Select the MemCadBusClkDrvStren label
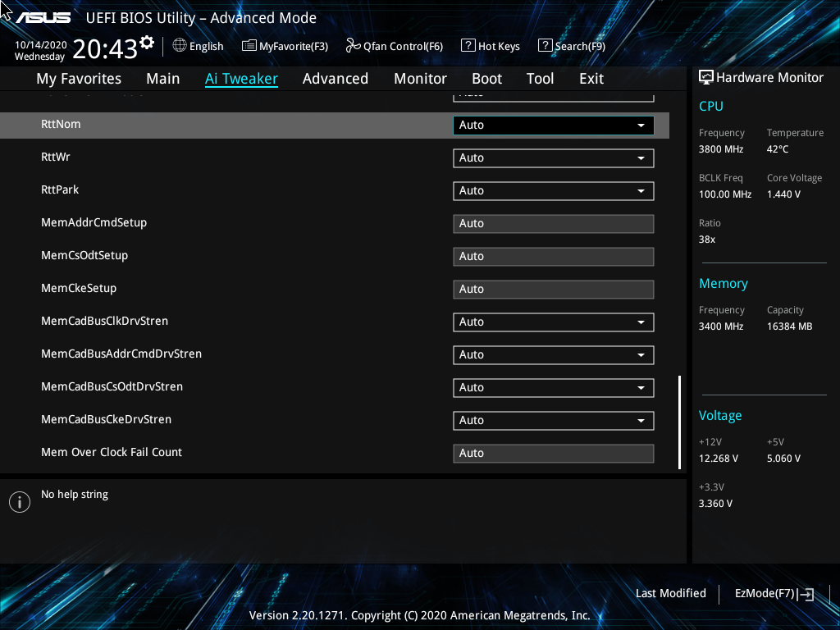The width and height of the screenshot is (840, 630). tap(104, 321)
